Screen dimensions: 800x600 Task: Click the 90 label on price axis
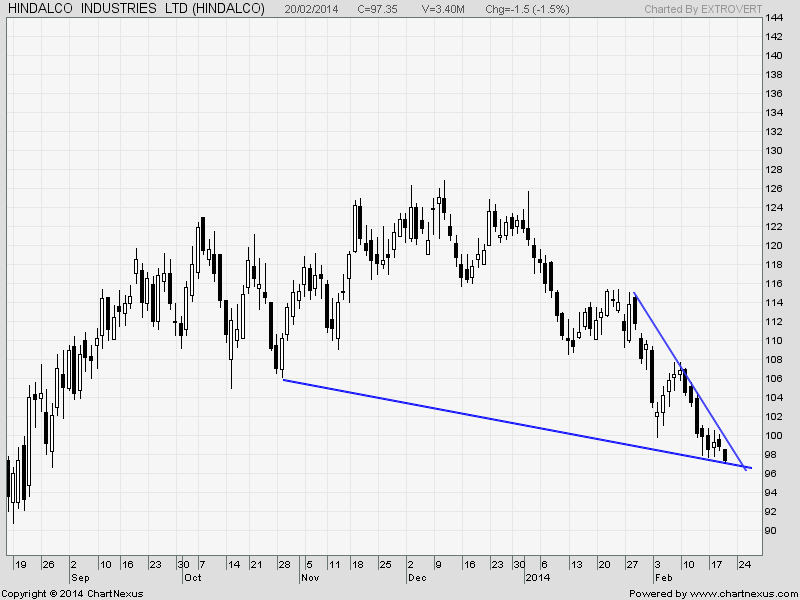point(771,531)
